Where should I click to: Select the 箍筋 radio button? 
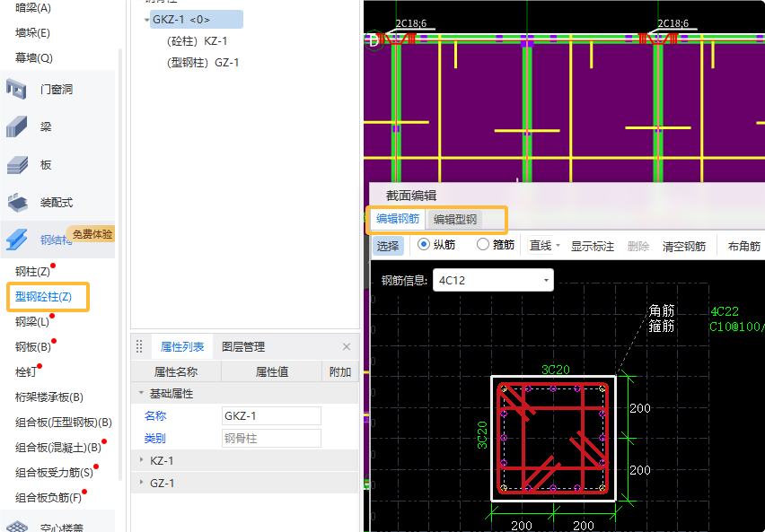[482, 244]
